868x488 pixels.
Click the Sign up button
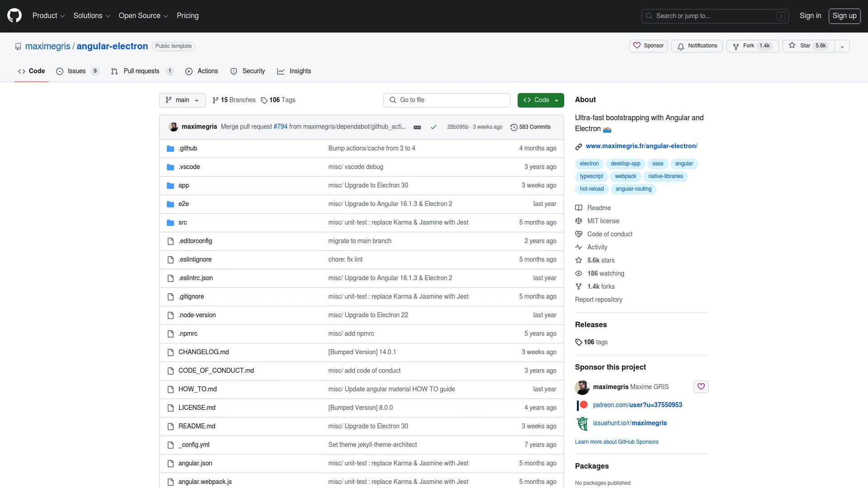(844, 16)
